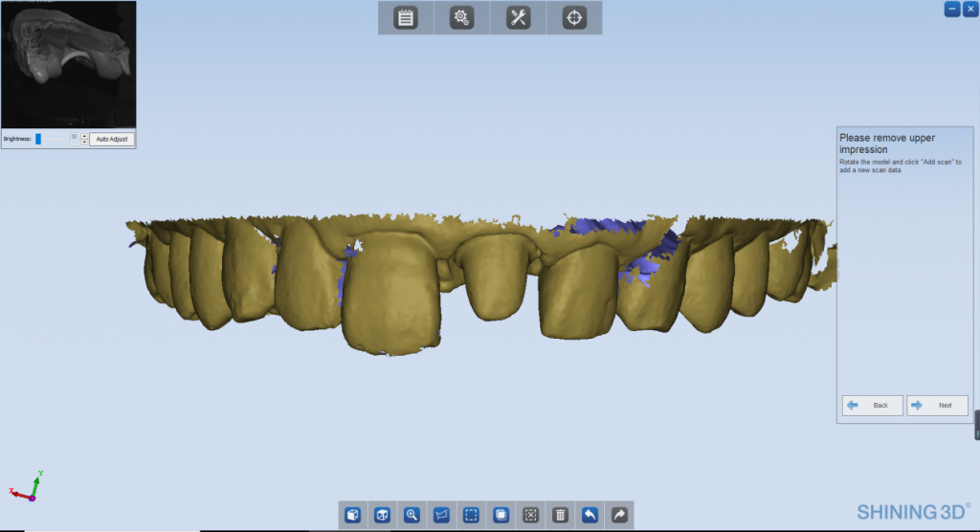
Task: Choose the polygon lasso selection tool
Action: [x=441, y=515]
